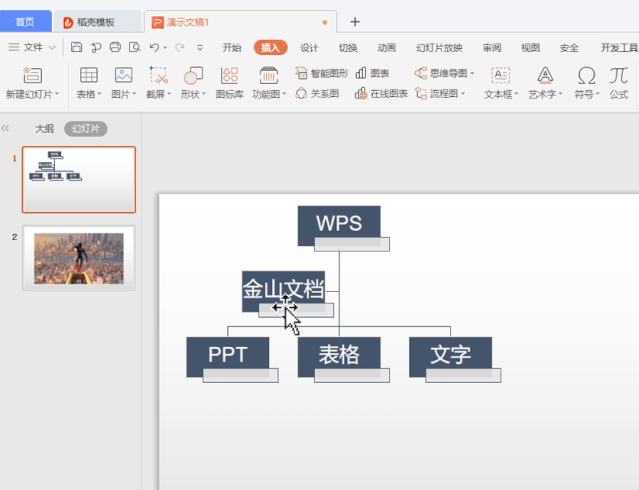The width and height of the screenshot is (639, 490).
Task: Click the Redo arrow icon
Action: 179,48
